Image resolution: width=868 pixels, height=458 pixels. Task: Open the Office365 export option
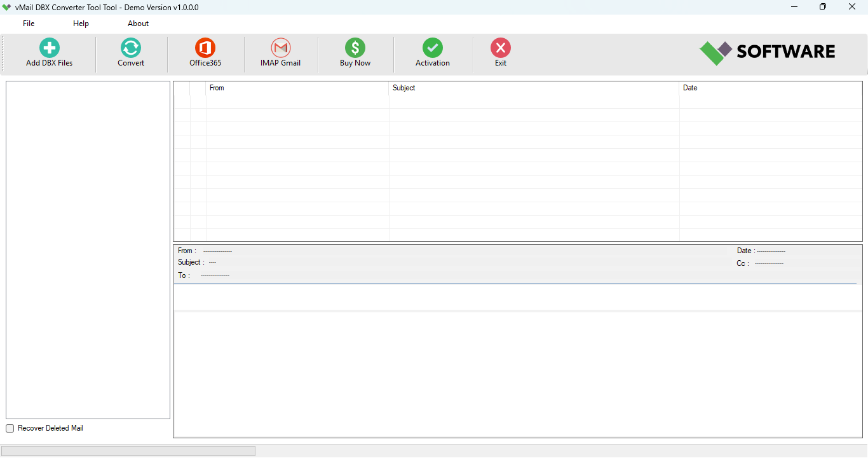point(205,48)
